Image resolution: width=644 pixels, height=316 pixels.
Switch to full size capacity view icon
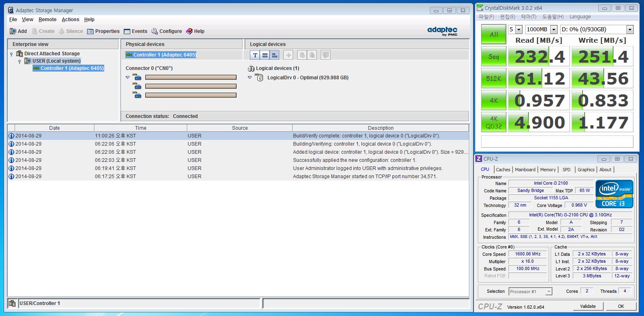(265, 55)
